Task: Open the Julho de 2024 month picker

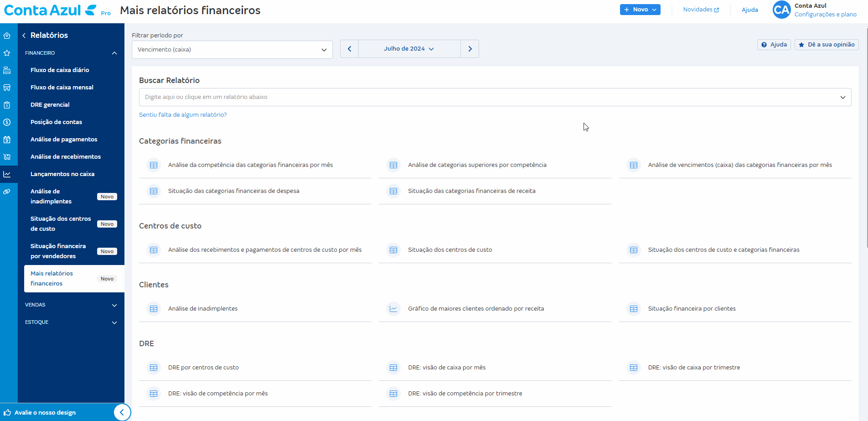Action: [x=409, y=49]
